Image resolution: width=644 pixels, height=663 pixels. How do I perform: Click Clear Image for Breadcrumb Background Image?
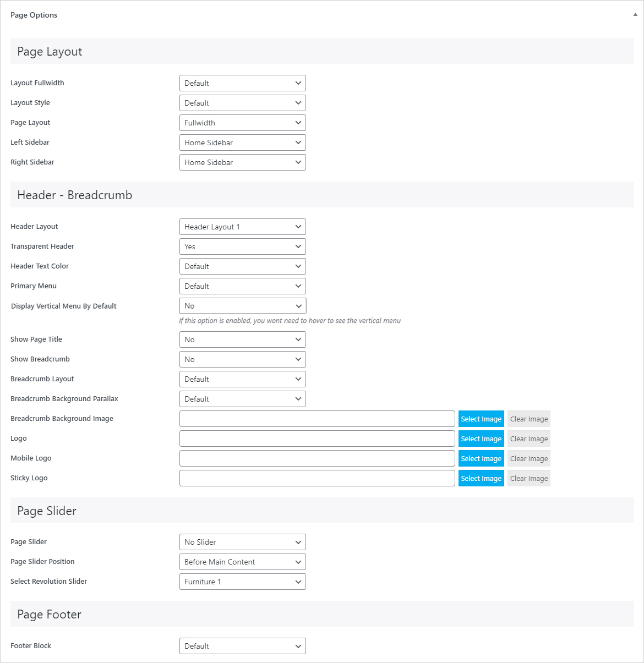[x=528, y=419]
